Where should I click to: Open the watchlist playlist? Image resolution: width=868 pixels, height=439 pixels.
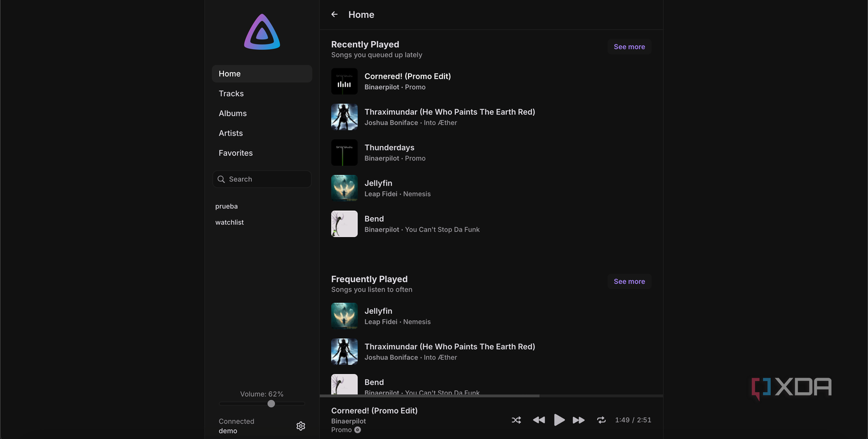coord(230,222)
